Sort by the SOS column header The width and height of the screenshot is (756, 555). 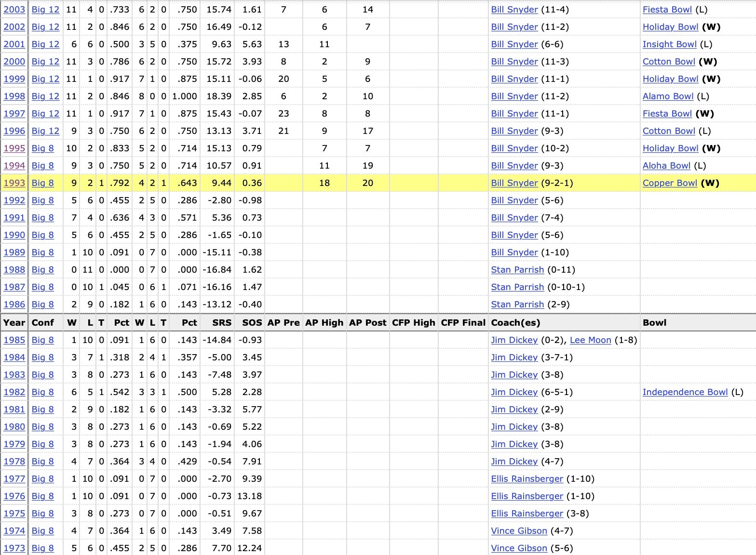[x=252, y=323]
